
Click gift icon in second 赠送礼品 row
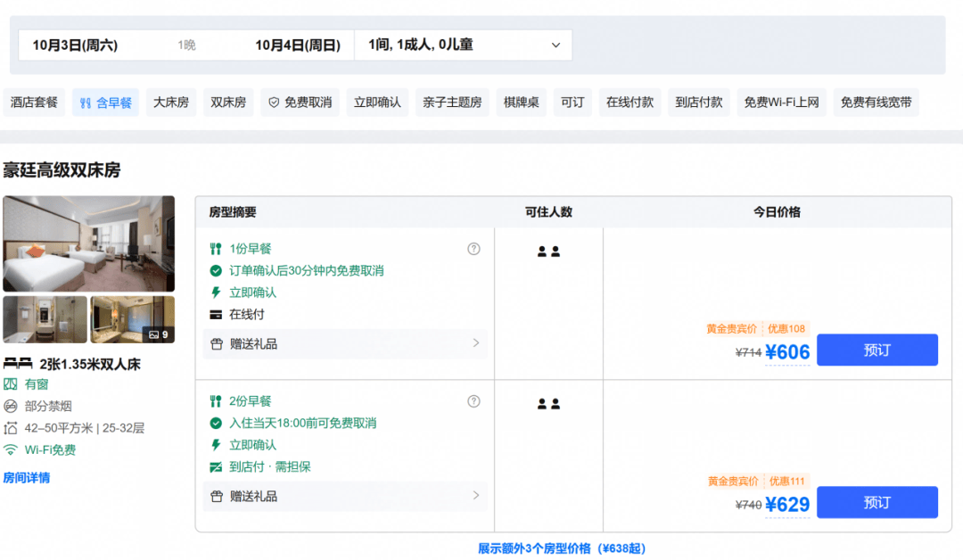coord(216,496)
